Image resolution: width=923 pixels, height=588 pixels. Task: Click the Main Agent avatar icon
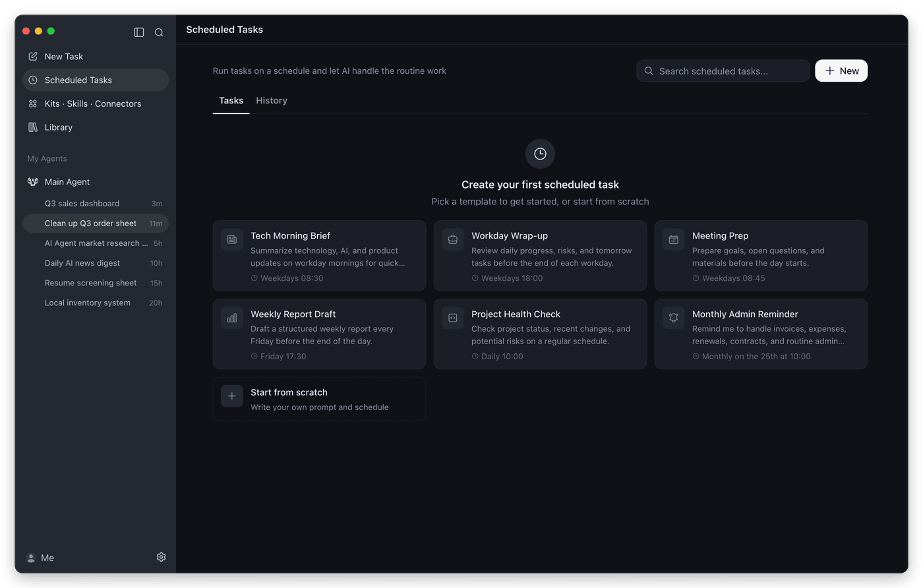pyautogui.click(x=33, y=182)
